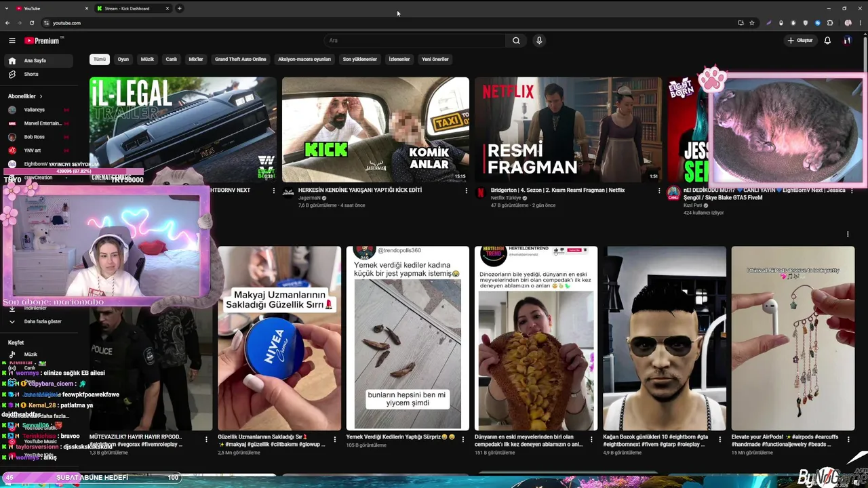This screenshot has height=488, width=868.
Task: Open the Netflix Türkiye channel link
Action: (506, 198)
